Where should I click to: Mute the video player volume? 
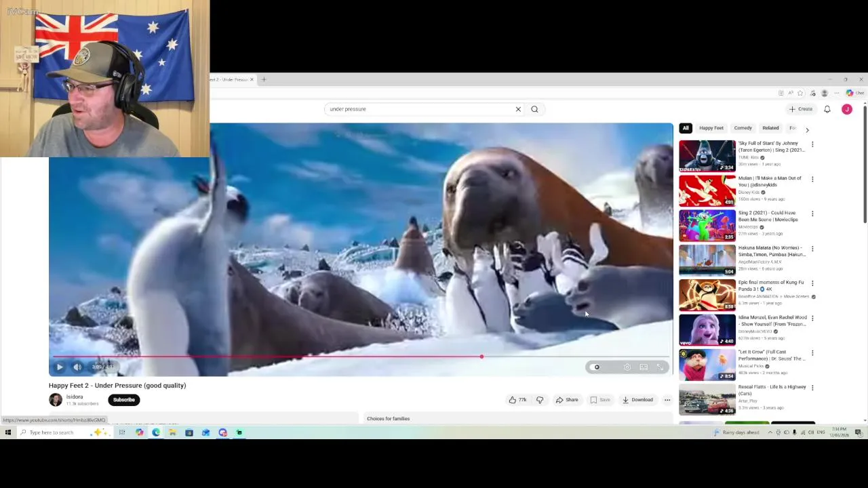(x=77, y=367)
